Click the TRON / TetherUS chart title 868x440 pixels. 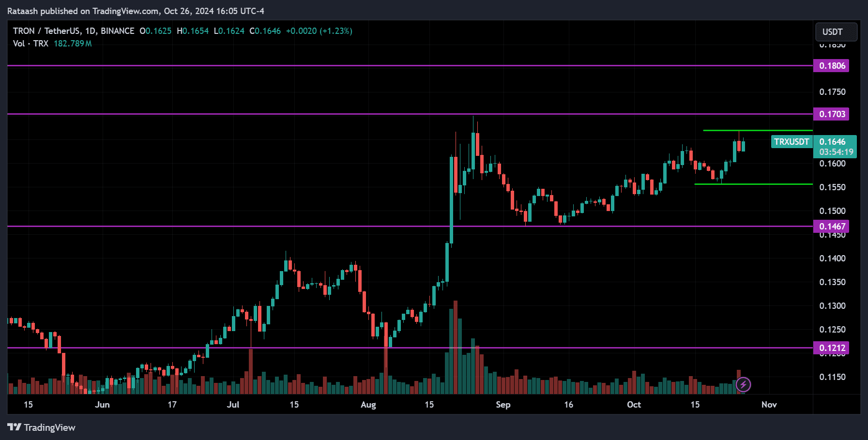(74, 31)
